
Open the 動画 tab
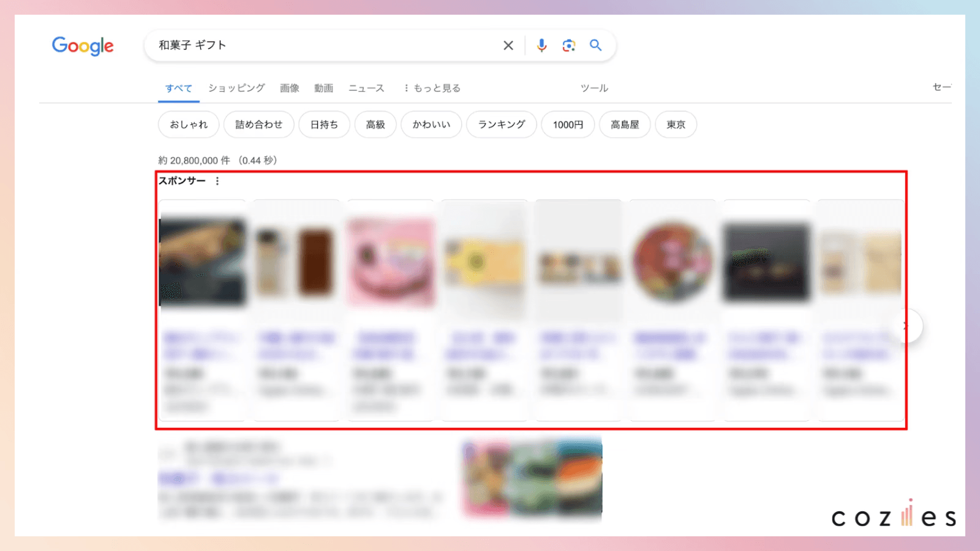click(x=324, y=88)
